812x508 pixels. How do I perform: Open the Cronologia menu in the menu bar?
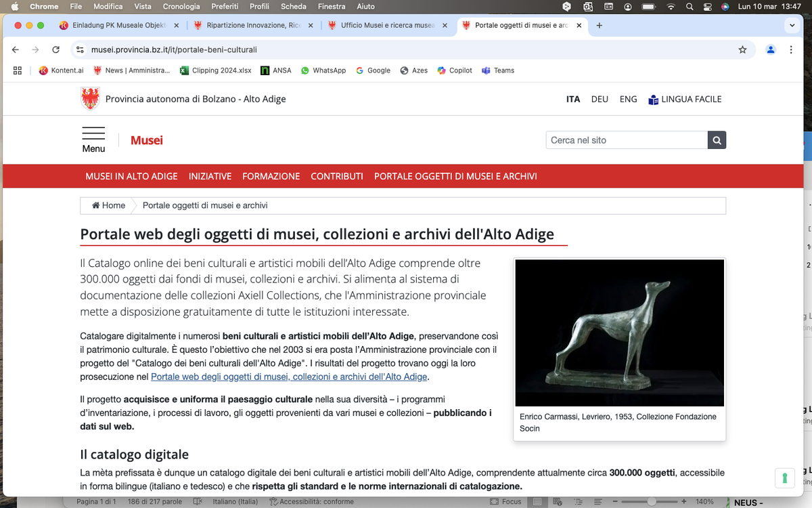click(181, 6)
